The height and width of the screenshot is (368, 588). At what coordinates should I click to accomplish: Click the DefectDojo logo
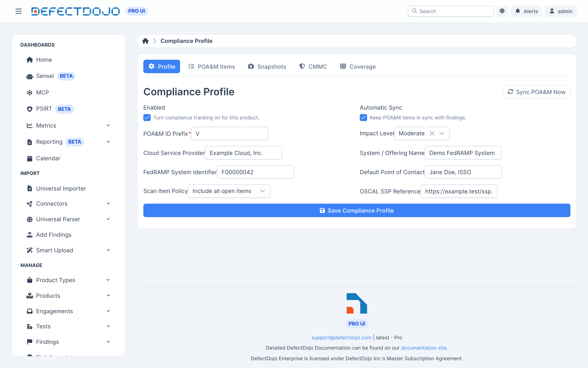point(75,11)
